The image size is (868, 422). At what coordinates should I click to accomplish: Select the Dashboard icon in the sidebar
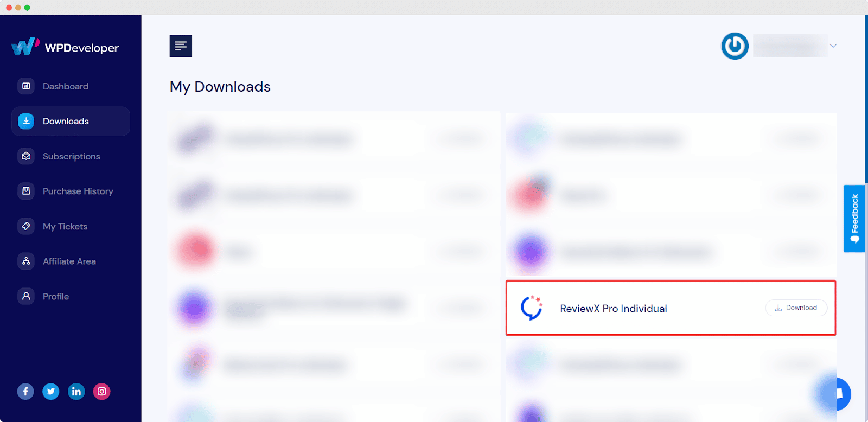click(25, 86)
